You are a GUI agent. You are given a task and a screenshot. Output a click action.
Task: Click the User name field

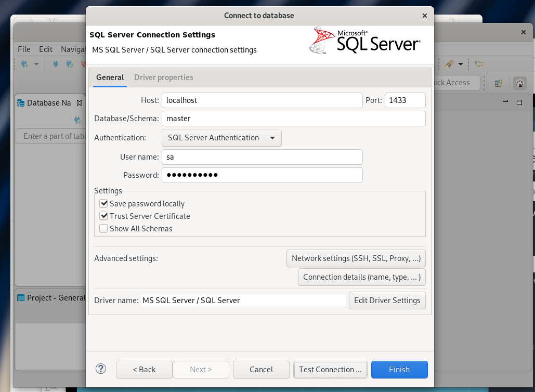[x=262, y=157]
